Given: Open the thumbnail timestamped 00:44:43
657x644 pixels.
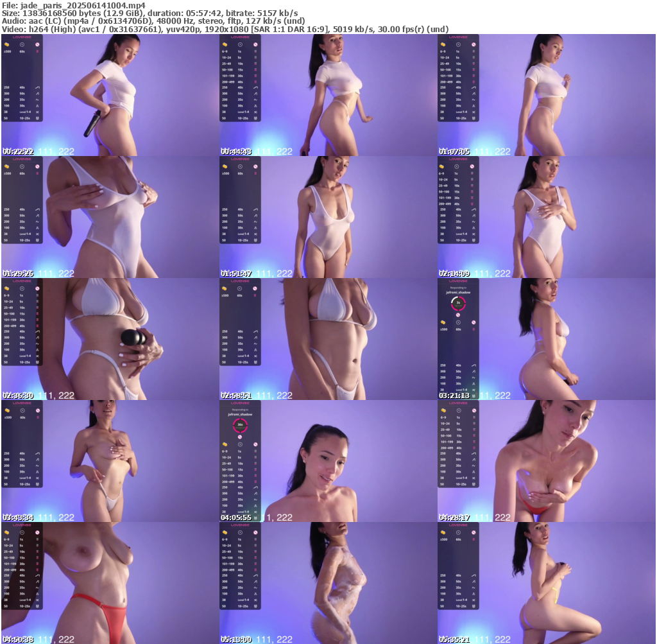Looking at the screenshot, I should (x=328, y=95).
